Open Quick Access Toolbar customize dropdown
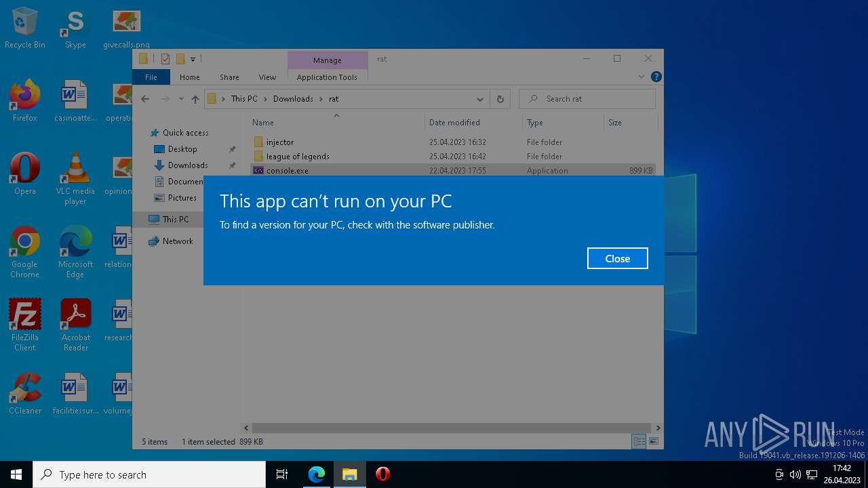The height and width of the screenshot is (488, 868). (x=193, y=60)
